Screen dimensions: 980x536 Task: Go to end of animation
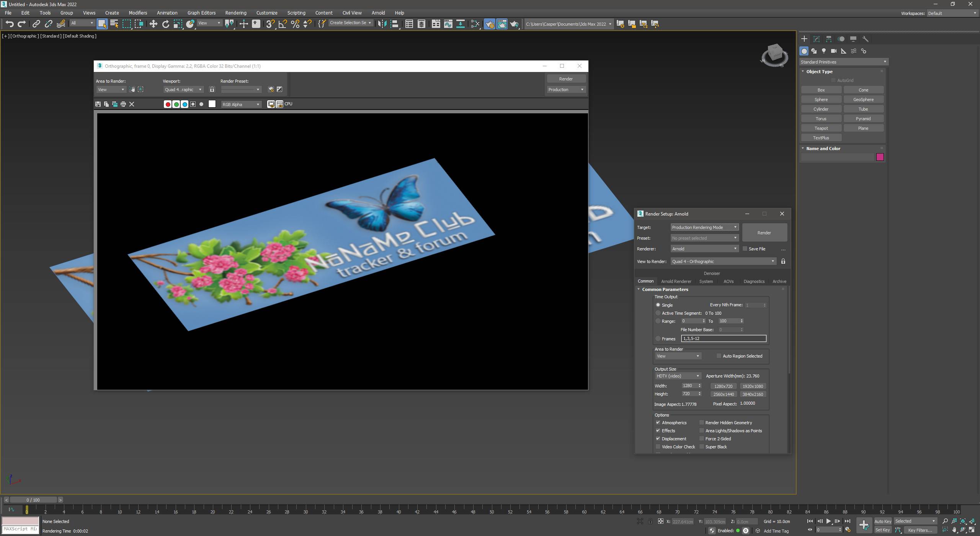847,521
